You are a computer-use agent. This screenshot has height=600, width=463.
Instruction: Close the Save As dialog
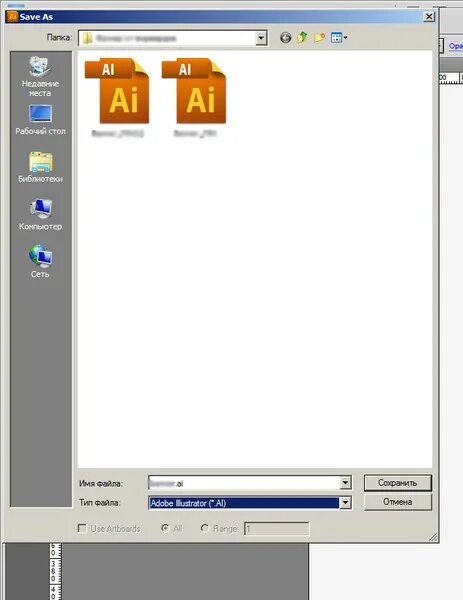(429, 16)
